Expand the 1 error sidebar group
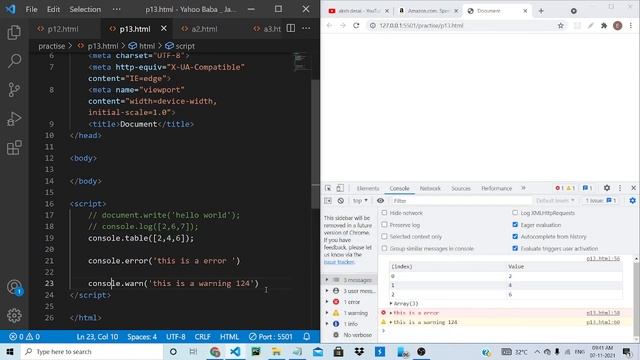This screenshot has width=640, height=360. tap(327, 302)
